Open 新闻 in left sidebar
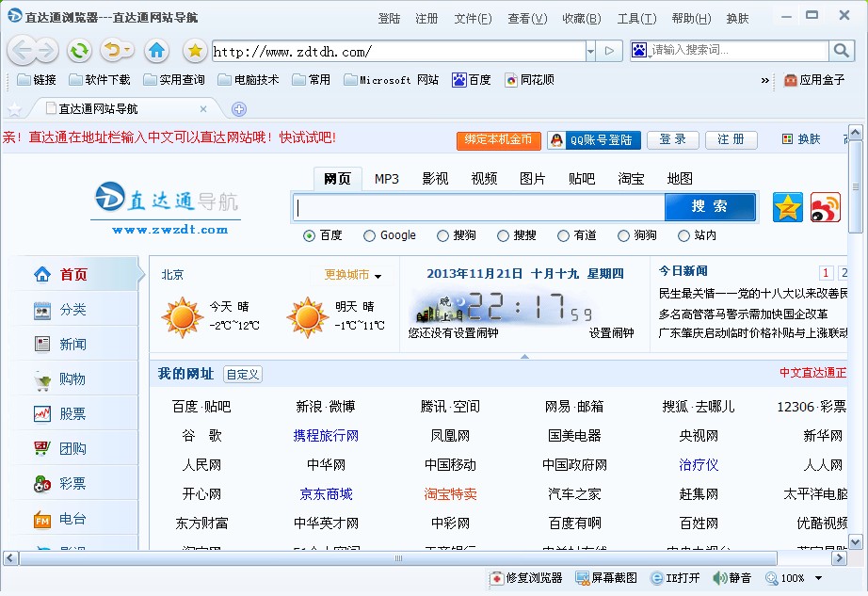The image size is (868, 596). point(72,345)
